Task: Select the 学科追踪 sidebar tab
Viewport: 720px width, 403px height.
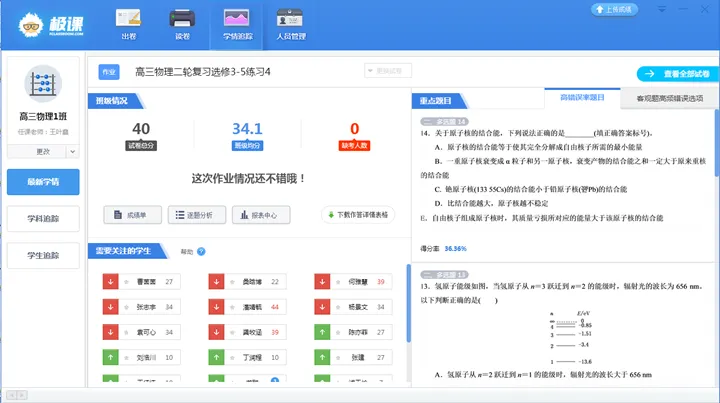Action: click(43, 218)
